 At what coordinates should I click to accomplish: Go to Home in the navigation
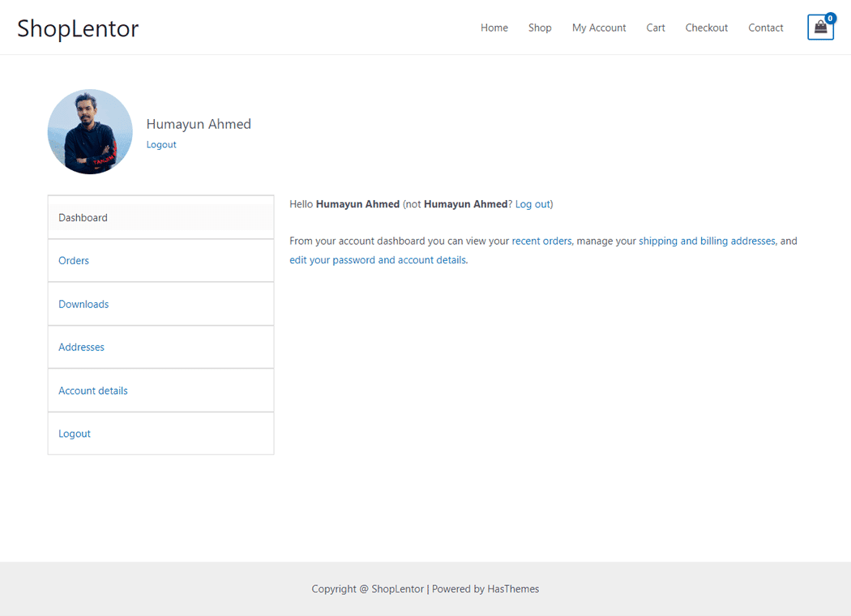494,28
